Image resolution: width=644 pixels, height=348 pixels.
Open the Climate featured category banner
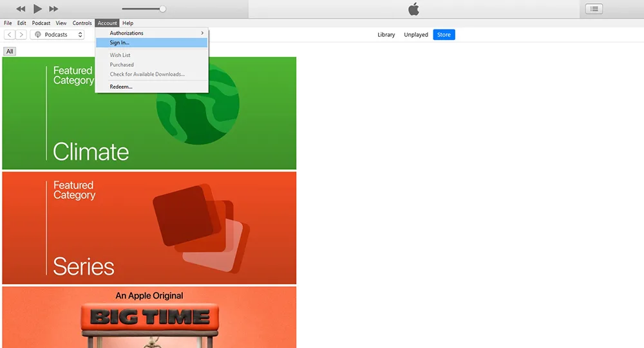tap(149, 113)
